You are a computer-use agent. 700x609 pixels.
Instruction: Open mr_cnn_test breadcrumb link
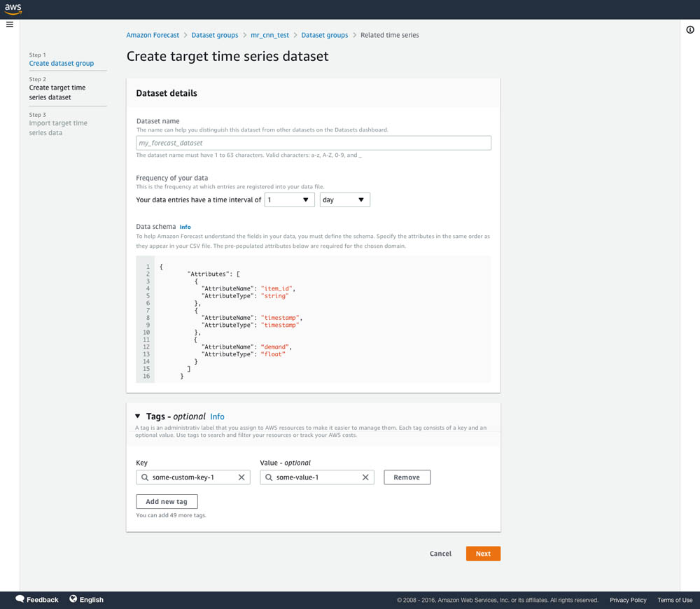(269, 35)
